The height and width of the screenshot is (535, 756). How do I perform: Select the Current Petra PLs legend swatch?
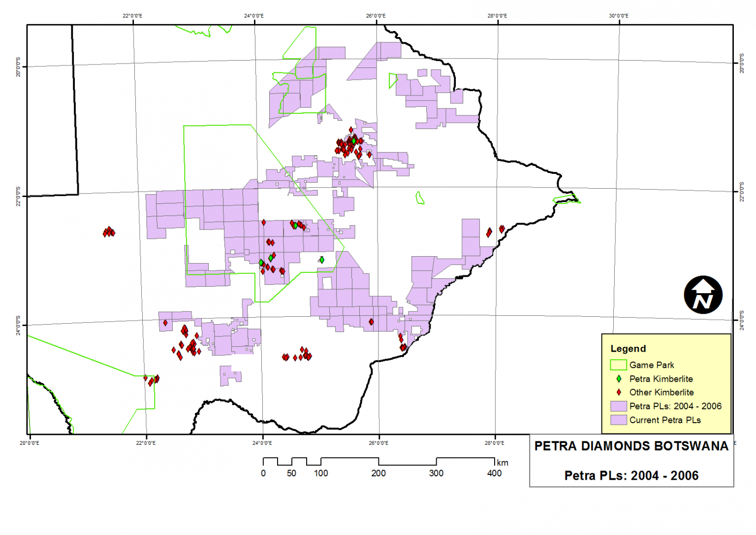(618, 420)
